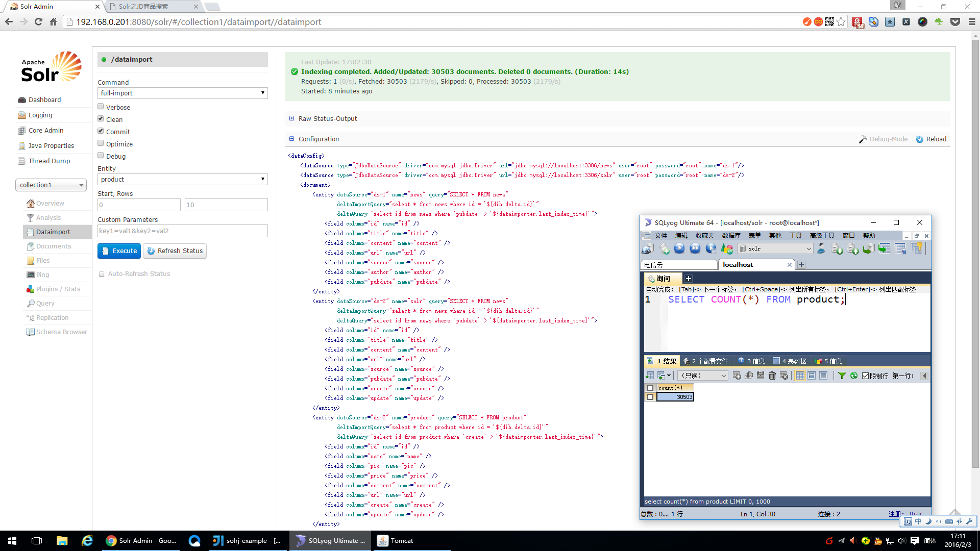Click the green filter funnel icon

point(842,375)
